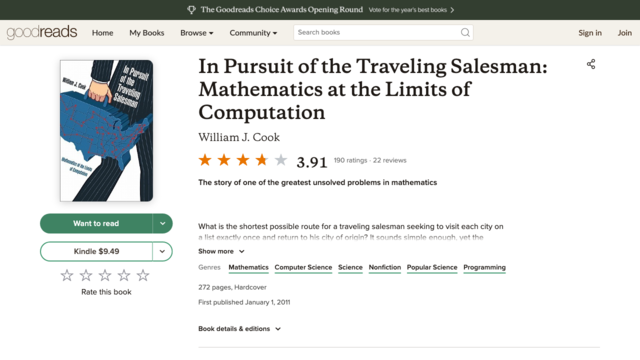Click the Want to read button
Image resolution: width=640 pixels, height=360 pixels.
tap(96, 224)
